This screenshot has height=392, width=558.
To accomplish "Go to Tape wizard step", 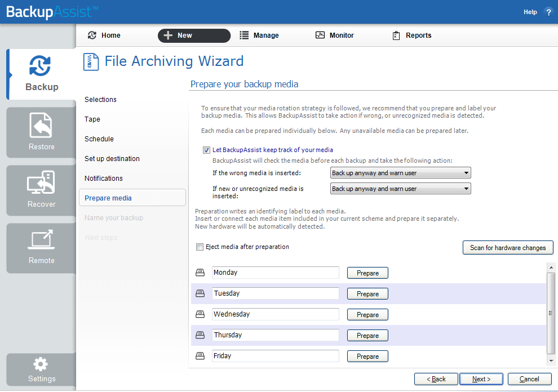I will pyautogui.click(x=92, y=119).
